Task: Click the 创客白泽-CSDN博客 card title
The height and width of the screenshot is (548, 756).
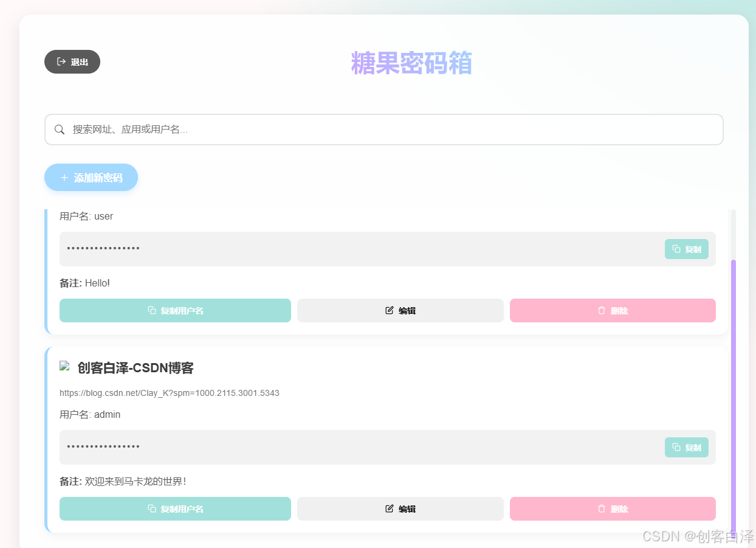Action: click(x=134, y=367)
